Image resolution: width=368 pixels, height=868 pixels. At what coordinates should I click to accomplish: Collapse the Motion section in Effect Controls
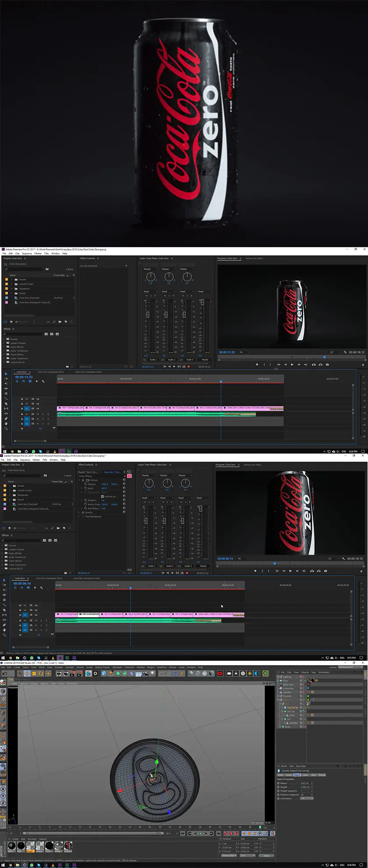click(80, 480)
